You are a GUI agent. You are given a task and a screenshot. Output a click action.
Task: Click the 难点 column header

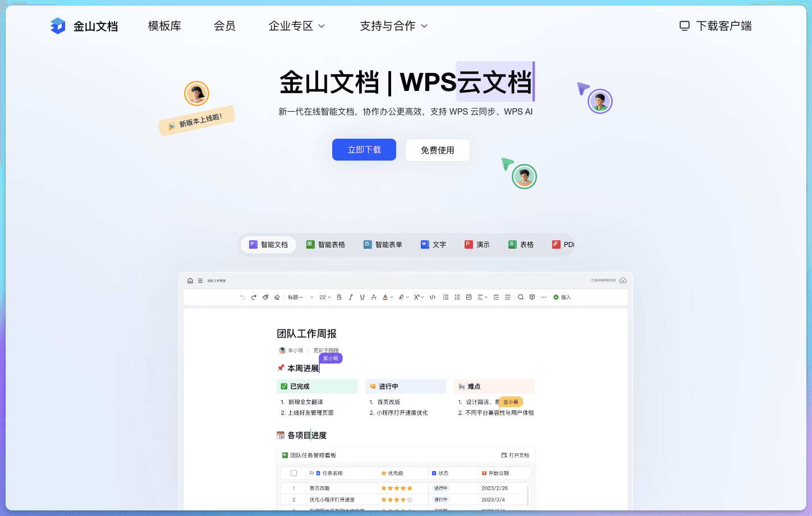pyautogui.click(x=494, y=386)
